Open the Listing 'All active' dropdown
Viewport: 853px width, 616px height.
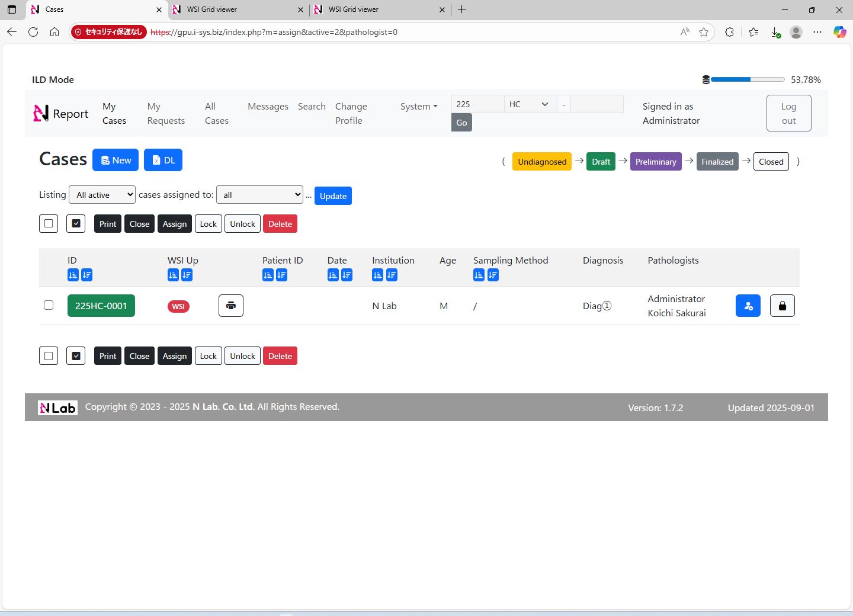(102, 195)
